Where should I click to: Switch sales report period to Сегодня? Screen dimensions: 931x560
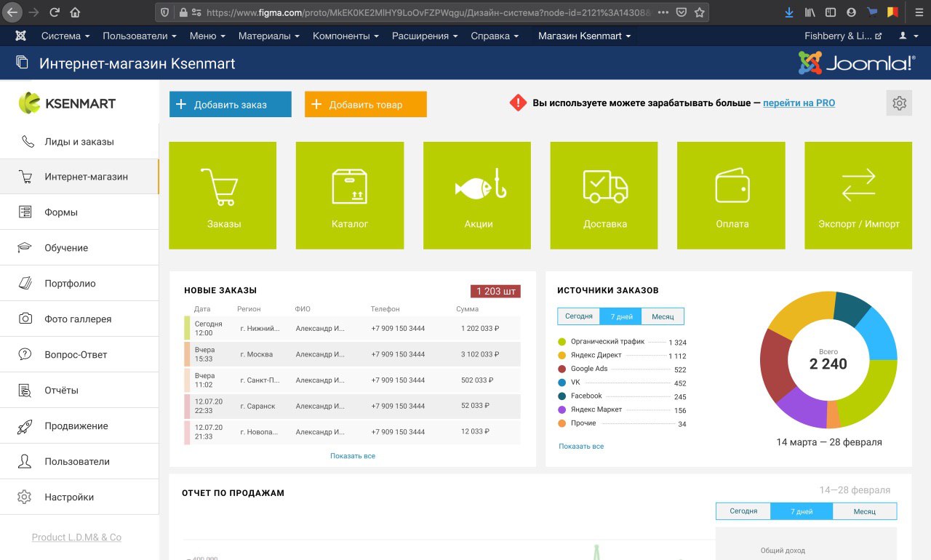pos(743,511)
